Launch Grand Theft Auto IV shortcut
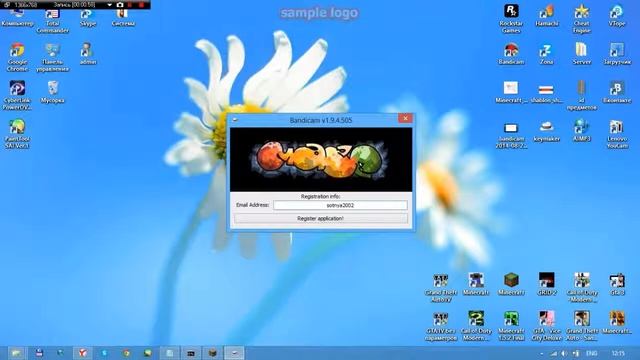This screenshot has width=640, height=360. [x=441, y=288]
